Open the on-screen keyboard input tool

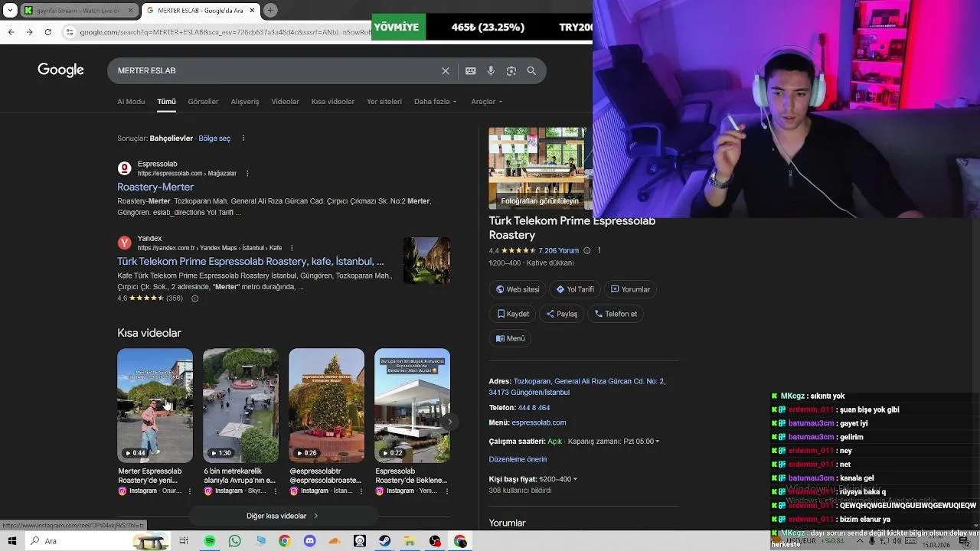click(471, 70)
